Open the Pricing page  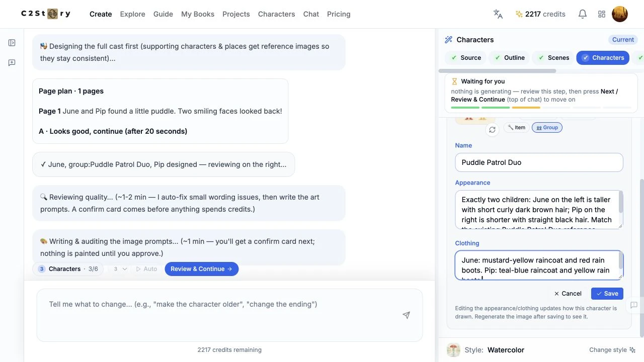pos(339,14)
